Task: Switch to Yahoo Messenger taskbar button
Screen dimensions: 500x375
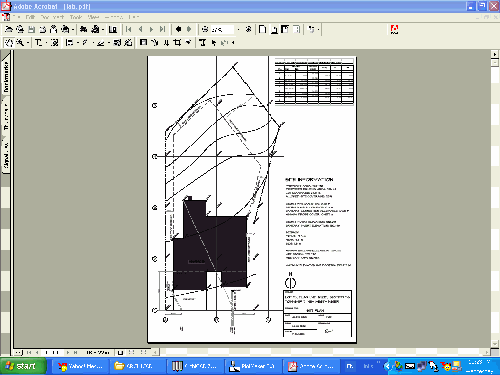Action: tap(80, 366)
